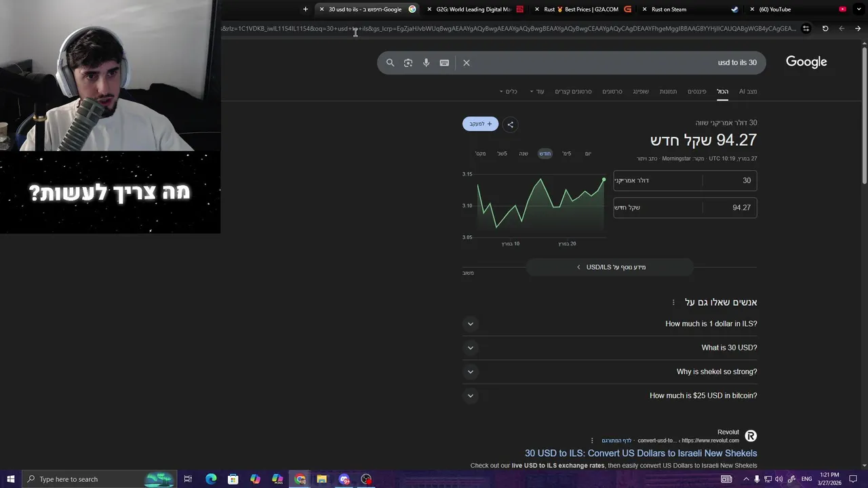This screenshot has width=868, height=488.
Task: Switch to 'מצב AI' search tab
Action: [748, 91]
